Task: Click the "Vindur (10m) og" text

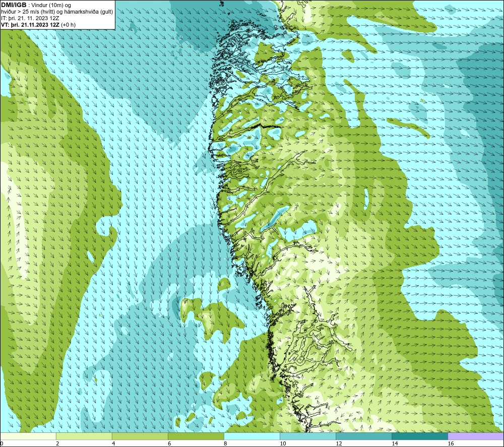Action: 51,5
